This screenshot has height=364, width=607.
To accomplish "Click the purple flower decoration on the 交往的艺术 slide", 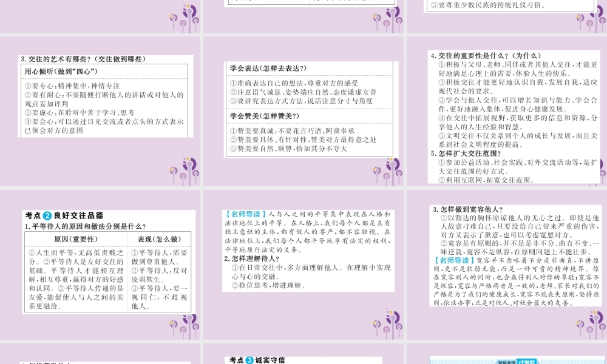I will (185, 170).
